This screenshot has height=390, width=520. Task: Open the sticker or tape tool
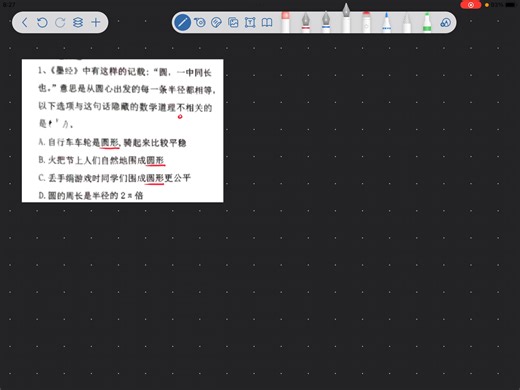[216, 22]
